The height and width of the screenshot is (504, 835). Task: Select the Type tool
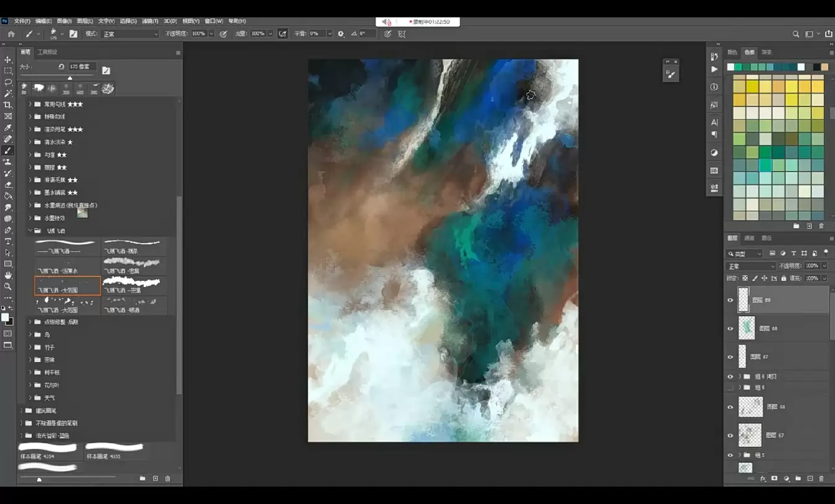(x=8, y=241)
